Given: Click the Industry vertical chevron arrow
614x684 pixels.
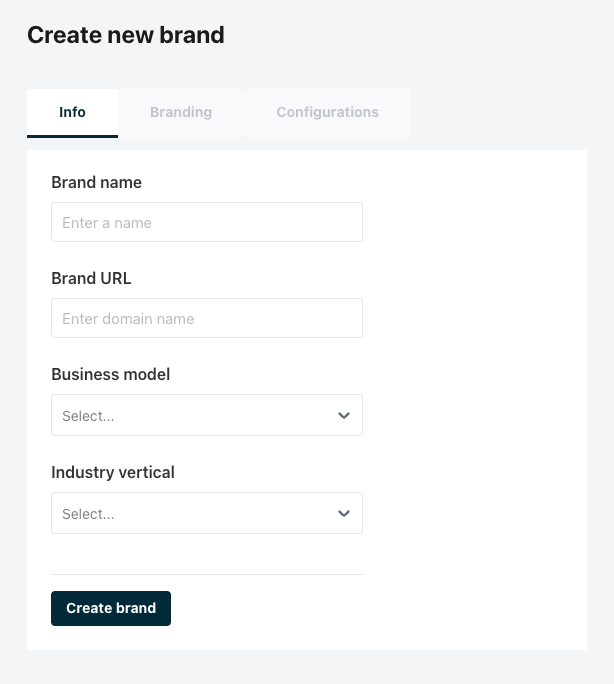Looking at the screenshot, I should 344,513.
